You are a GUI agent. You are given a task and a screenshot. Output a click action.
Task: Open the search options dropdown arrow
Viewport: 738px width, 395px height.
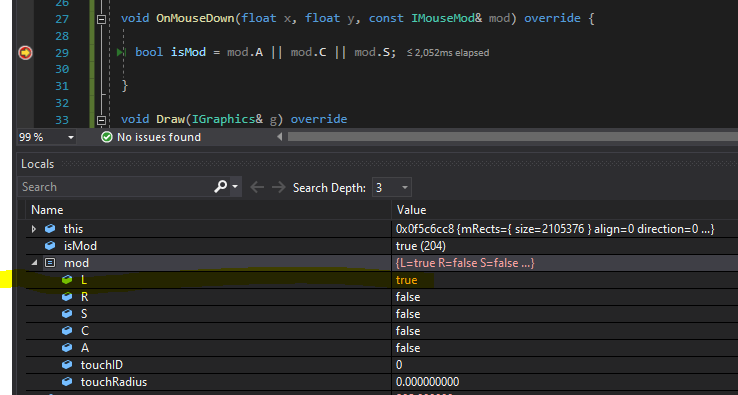pyautogui.click(x=235, y=187)
